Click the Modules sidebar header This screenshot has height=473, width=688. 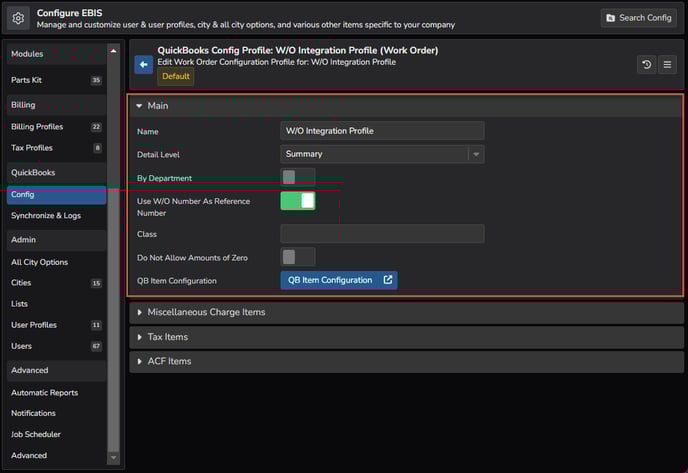(56, 54)
